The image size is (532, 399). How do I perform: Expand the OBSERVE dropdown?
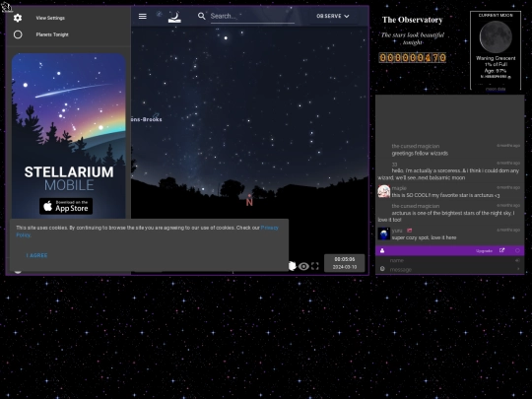(x=333, y=16)
